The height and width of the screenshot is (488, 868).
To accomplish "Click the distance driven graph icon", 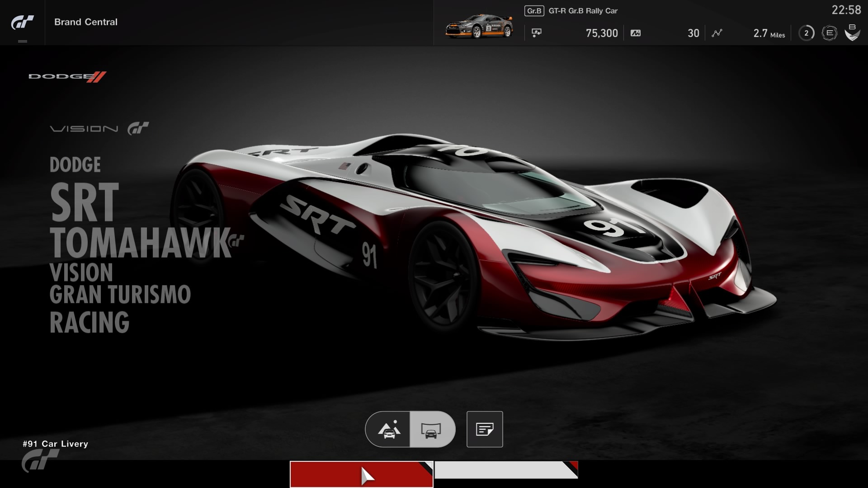I will (717, 33).
